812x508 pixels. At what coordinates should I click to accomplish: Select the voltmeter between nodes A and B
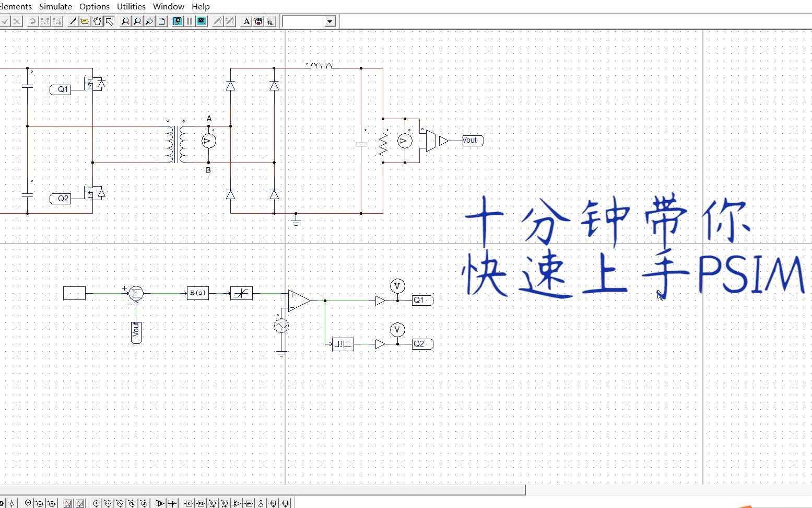pyautogui.click(x=208, y=141)
